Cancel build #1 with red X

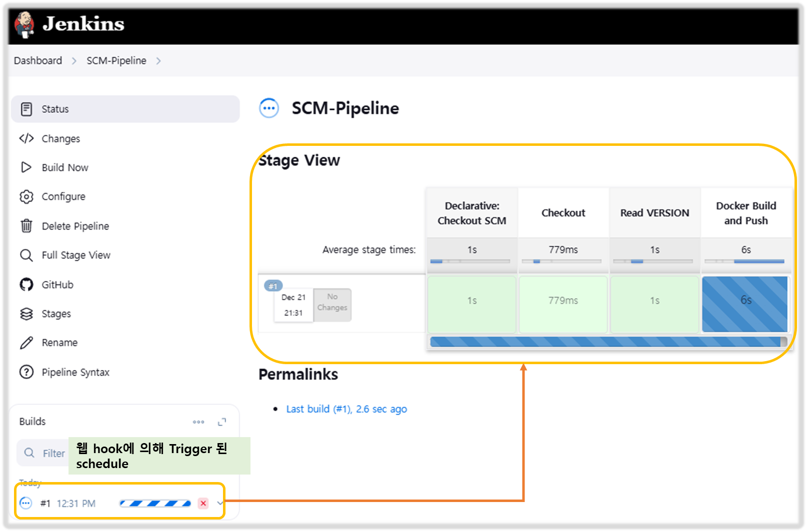[x=203, y=504]
